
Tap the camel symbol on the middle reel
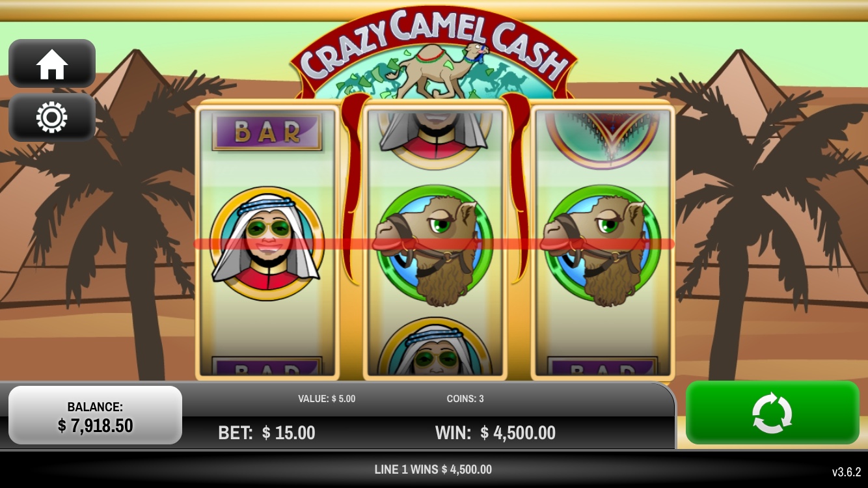(434, 245)
